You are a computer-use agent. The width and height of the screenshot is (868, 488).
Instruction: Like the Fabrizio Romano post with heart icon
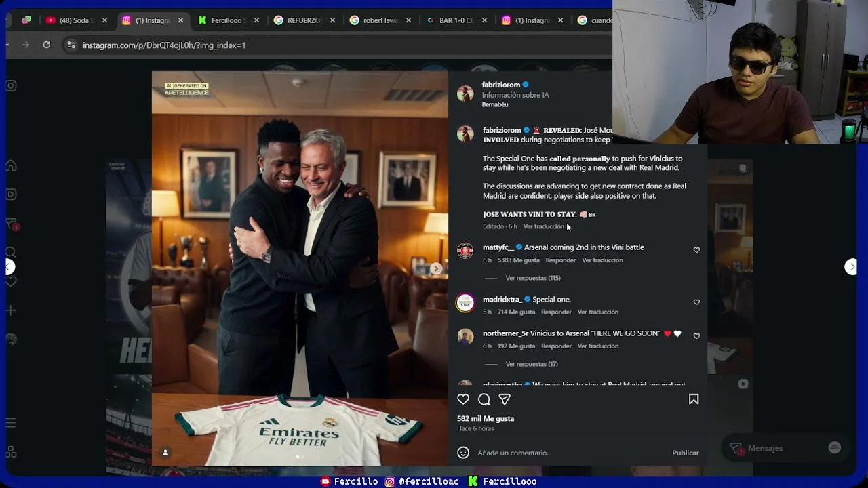click(463, 399)
